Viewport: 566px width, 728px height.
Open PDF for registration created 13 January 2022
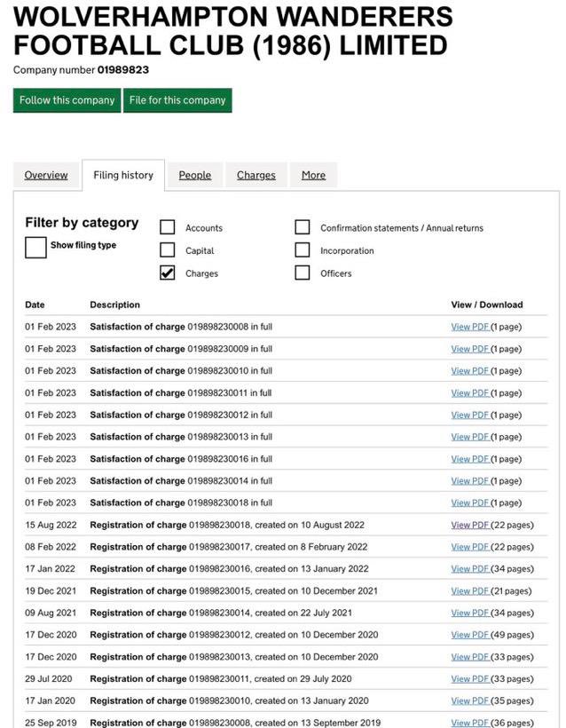coord(470,569)
